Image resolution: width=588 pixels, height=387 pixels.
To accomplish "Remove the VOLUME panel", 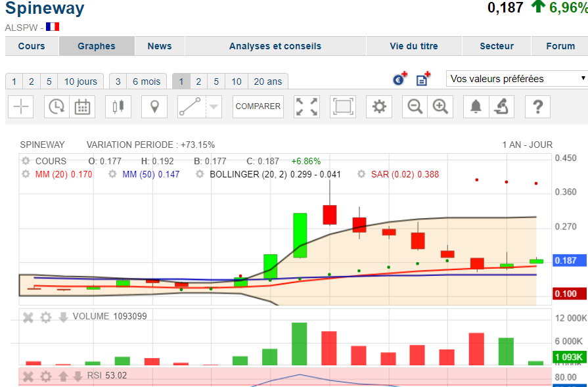I will click(28, 317).
